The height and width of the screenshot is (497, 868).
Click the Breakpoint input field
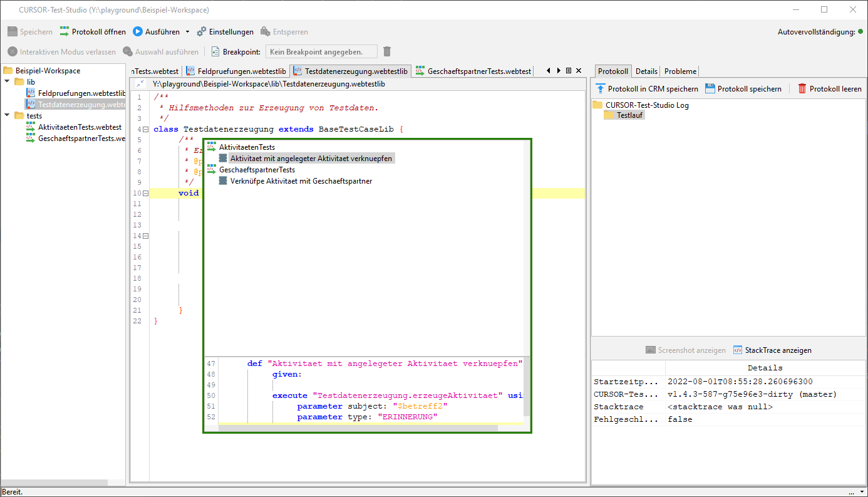321,51
